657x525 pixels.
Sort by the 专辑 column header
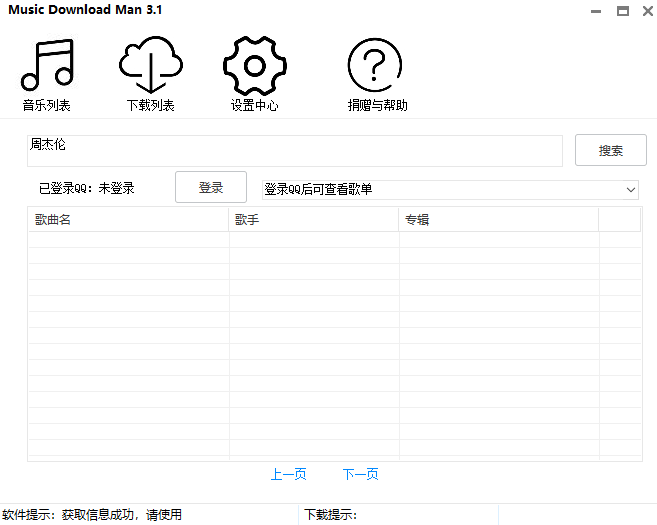coord(499,220)
